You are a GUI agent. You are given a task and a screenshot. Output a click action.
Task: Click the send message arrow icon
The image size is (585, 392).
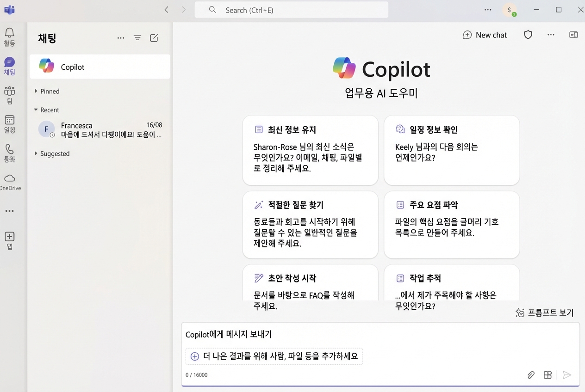point(567,375)
